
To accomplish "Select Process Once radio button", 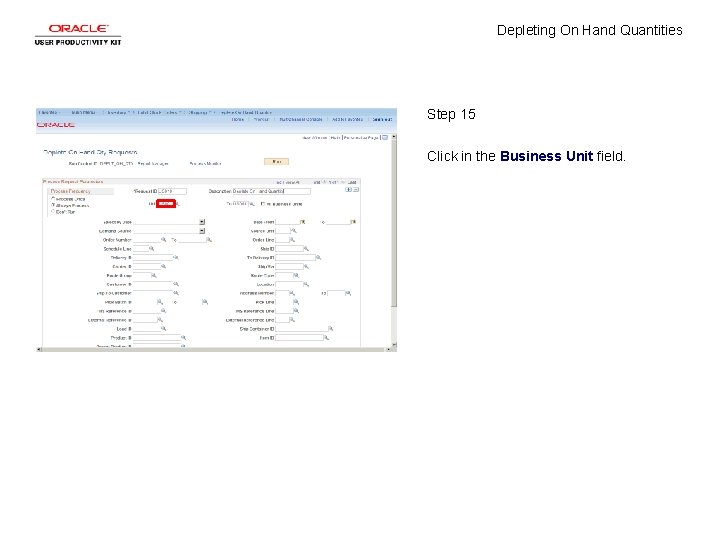I will pos(53,199).
